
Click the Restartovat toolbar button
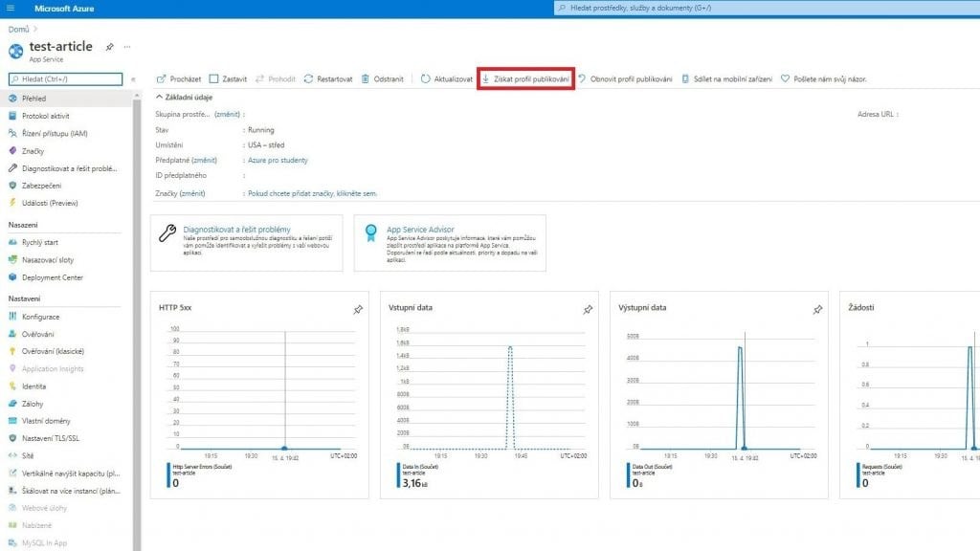328,78
